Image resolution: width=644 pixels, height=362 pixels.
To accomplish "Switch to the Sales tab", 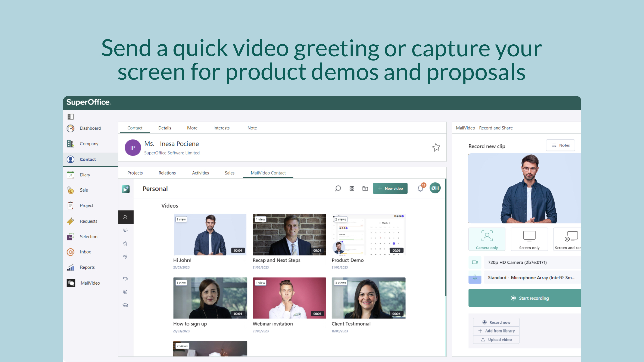I will 229,173.
